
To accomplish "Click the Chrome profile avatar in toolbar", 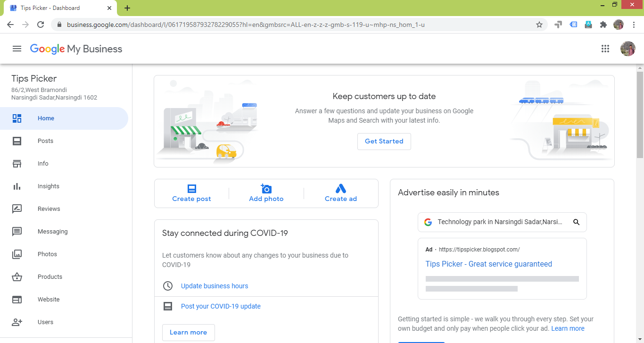I will (619, 25).
